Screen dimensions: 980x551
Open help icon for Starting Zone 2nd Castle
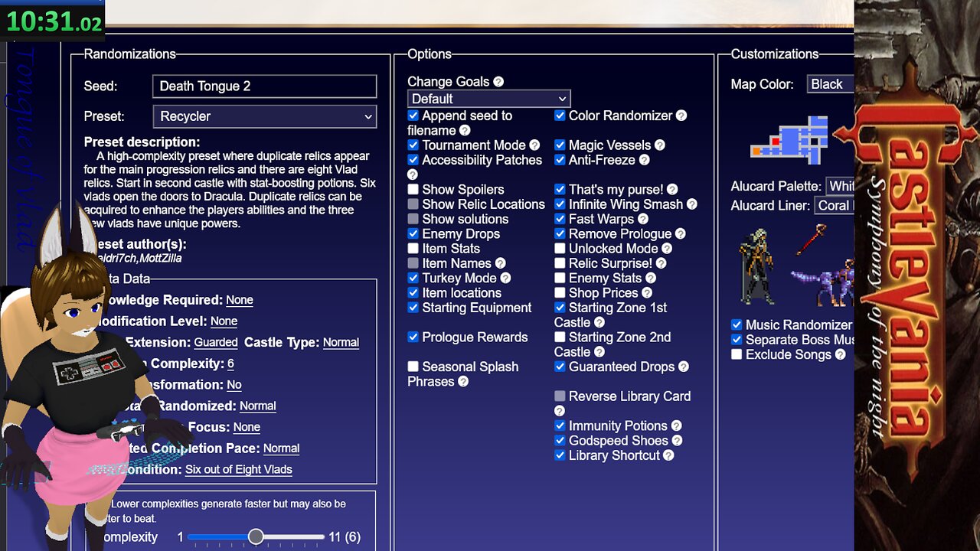point(599,352)
